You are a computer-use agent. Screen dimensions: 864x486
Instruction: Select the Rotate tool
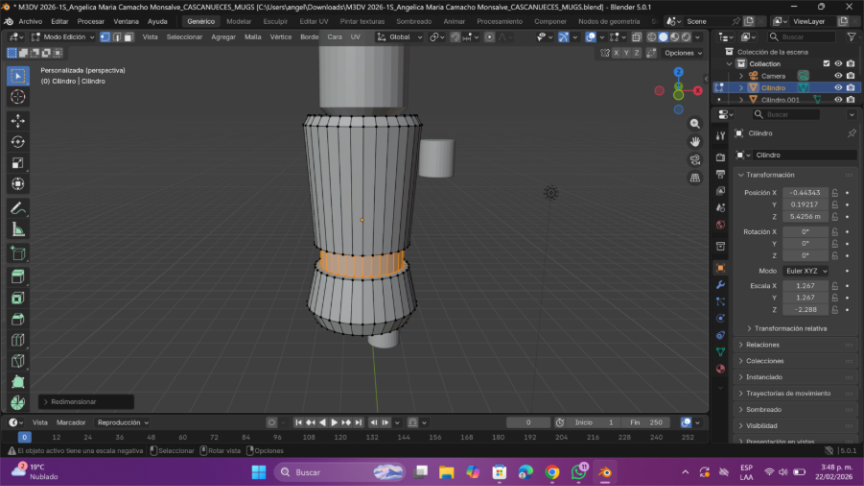pyautogui.click(x=18, y=141)
